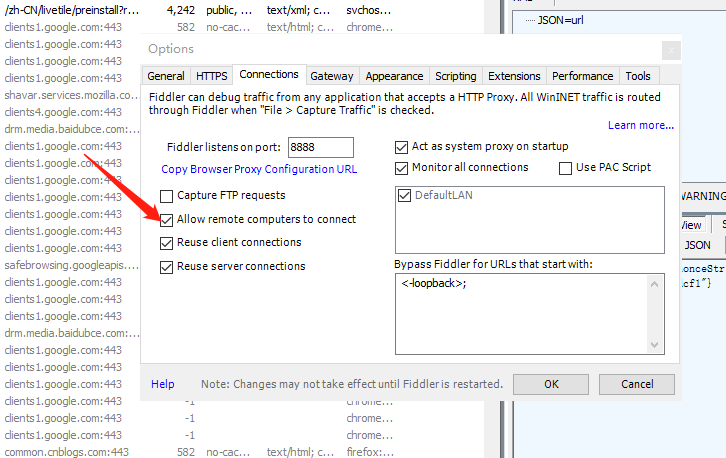Select the shavar.services.mozilla.co session row
The height and width of the screenshot is (458, 726).
tap(72, 95)
